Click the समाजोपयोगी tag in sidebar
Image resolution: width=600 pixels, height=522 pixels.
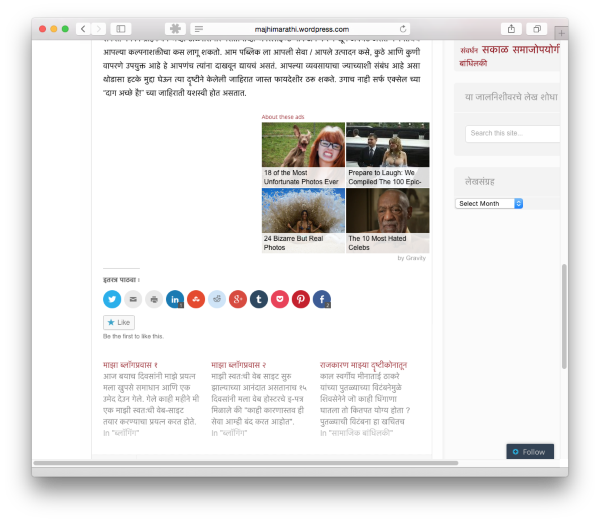pyautogui.click(x=536, y=50)
